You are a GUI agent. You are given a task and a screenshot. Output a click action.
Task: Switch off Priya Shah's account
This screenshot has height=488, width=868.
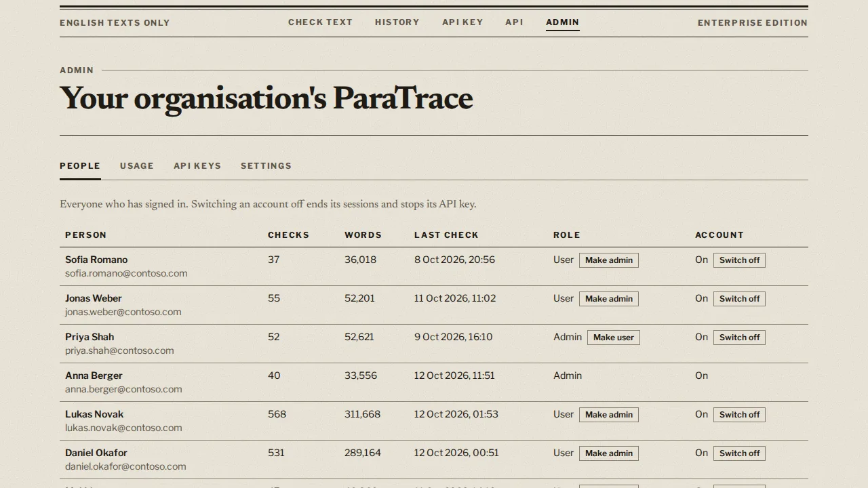[739, 338]
